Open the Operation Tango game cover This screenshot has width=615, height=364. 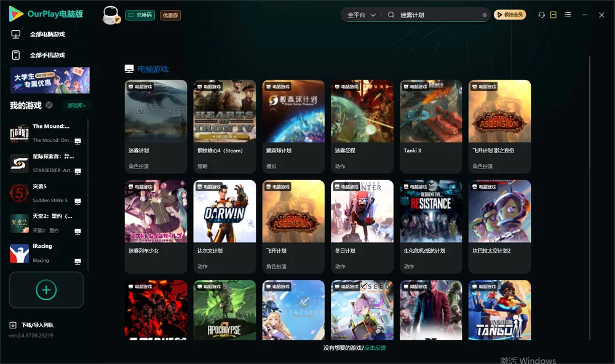(x=499, y=310)
